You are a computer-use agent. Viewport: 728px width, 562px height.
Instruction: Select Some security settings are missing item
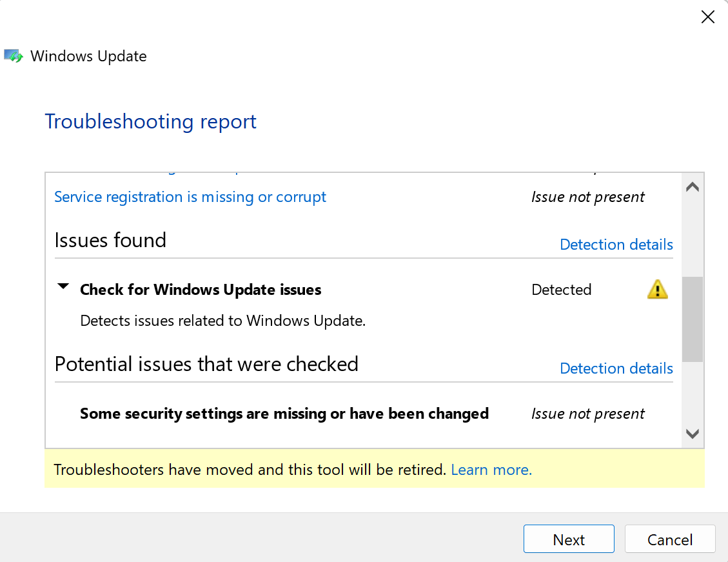click(x=284, y=414)
